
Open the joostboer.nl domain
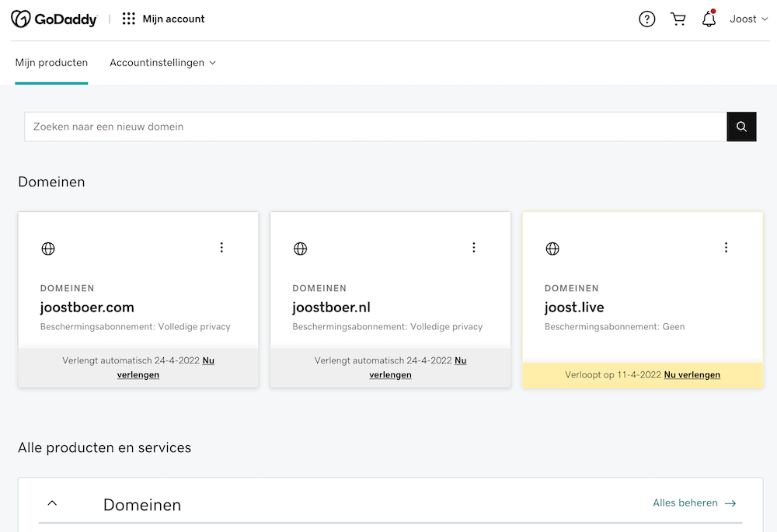[332, 307]
